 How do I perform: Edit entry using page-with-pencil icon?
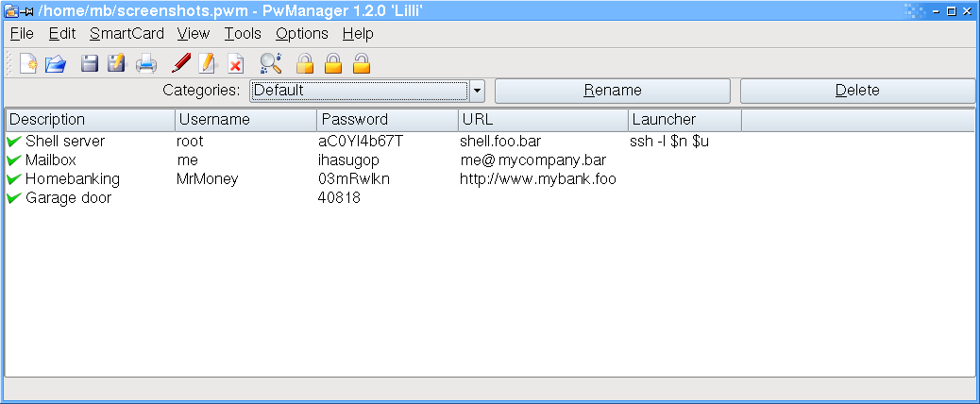coord(207,63)
